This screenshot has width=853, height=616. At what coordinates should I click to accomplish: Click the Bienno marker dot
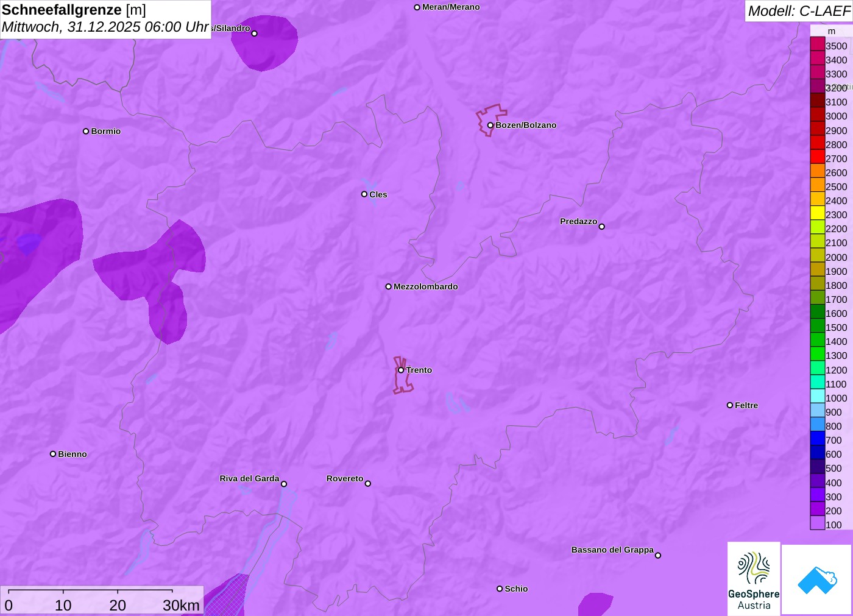click(53, 454)
